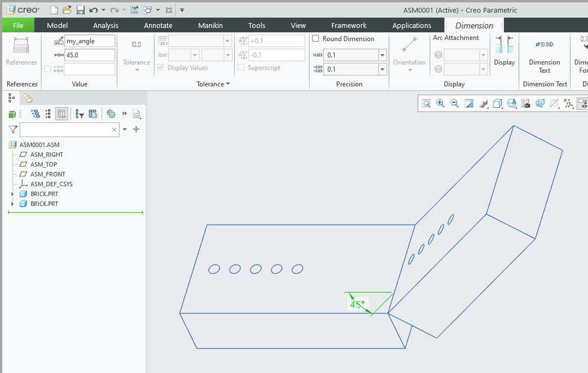
Task: Expand the Tolerance group dropdown arrow
Action: point(228,84)
